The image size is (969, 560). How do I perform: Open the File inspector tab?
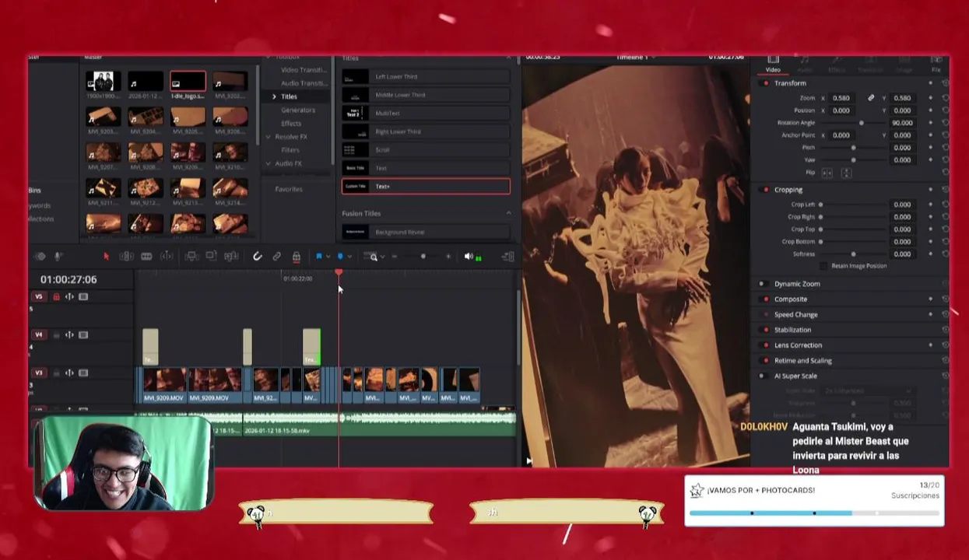point(936,64)
